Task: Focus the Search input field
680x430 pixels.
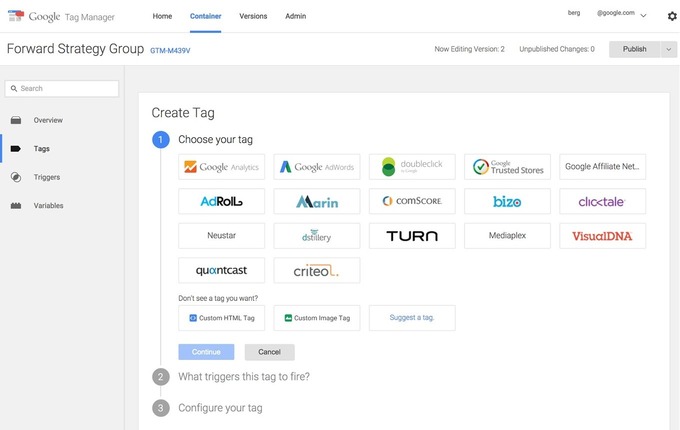Action: (62, 88)
